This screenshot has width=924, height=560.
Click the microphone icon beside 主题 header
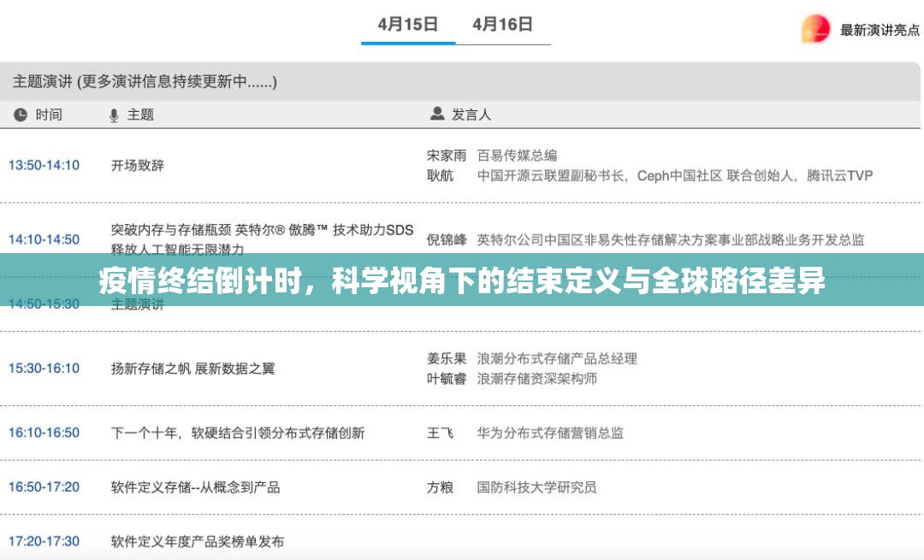point(114,114)
